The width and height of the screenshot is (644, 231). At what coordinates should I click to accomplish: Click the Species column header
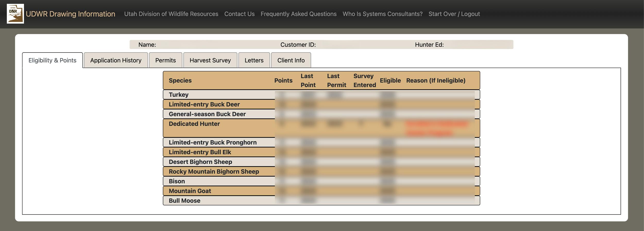coord(180,80)
